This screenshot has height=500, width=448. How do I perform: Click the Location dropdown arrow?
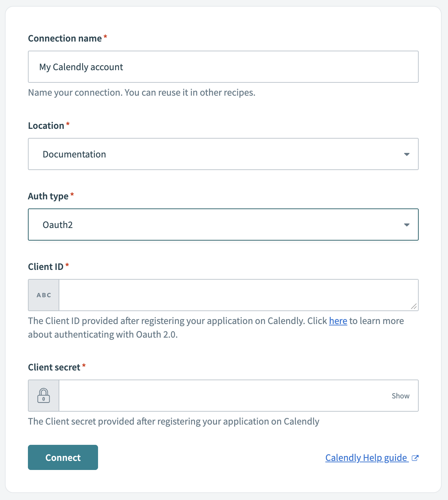[x=406, y=154]
